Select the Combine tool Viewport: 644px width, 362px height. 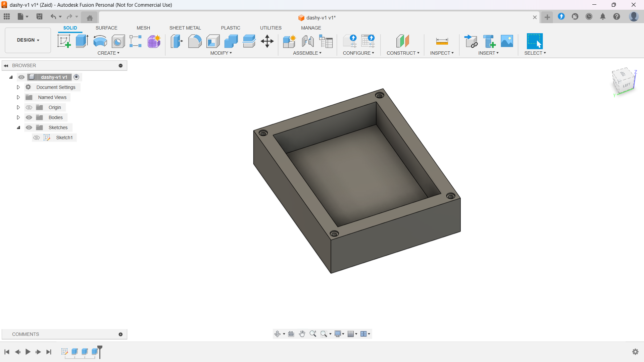click(x=231, y=41)
